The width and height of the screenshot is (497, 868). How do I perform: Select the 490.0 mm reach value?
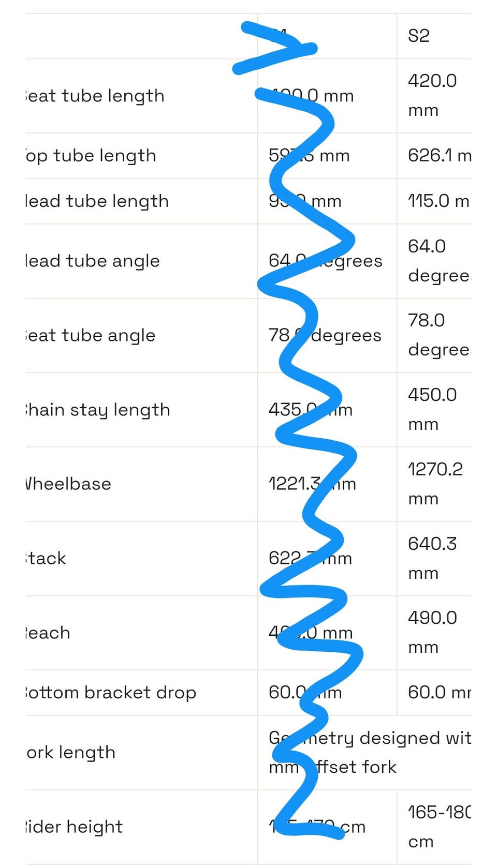click(x=432, y=632)
